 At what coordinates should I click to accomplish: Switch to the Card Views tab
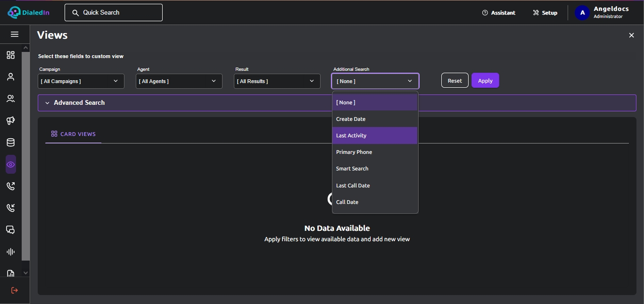coord(74,134)
